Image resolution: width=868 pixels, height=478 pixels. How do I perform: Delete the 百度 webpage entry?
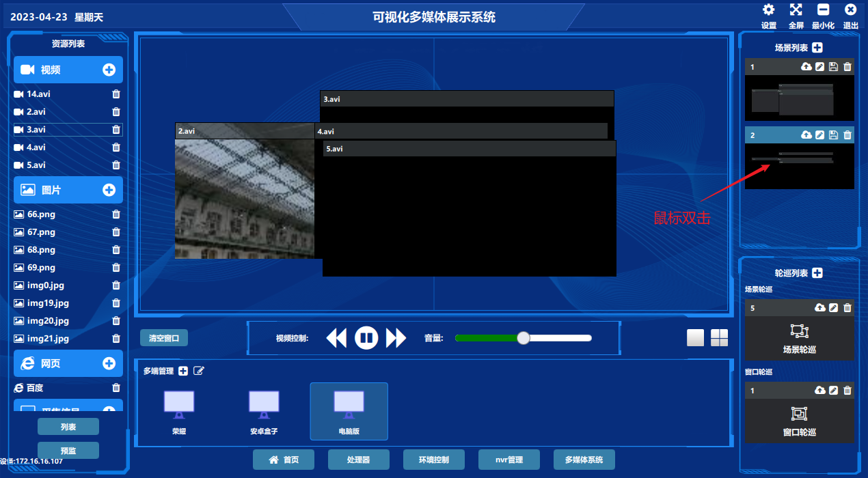116,388
